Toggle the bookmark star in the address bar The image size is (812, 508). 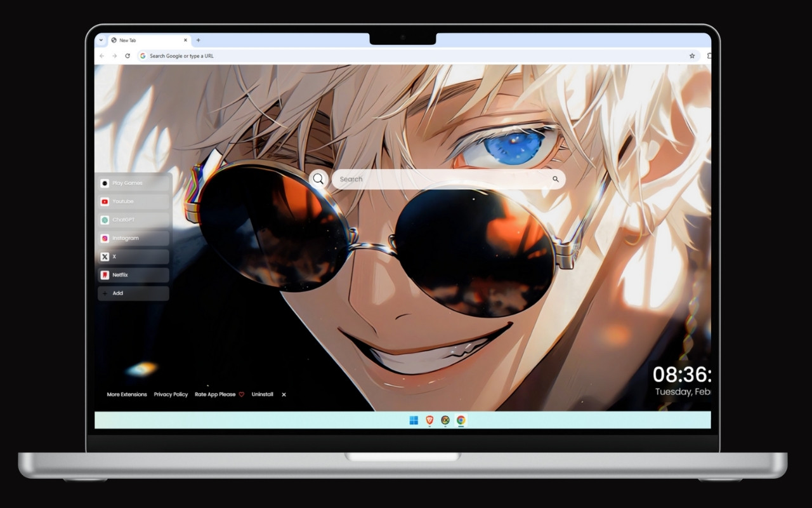(691, 56)
